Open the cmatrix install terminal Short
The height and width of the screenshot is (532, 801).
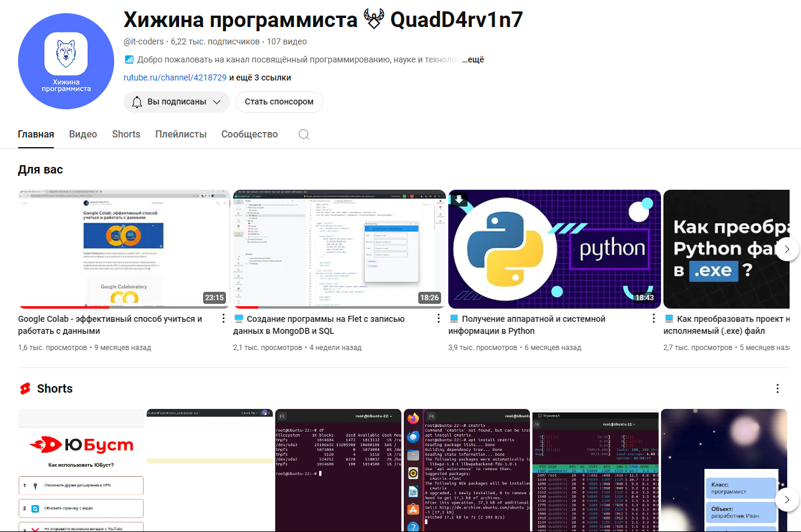coord(467,470)
